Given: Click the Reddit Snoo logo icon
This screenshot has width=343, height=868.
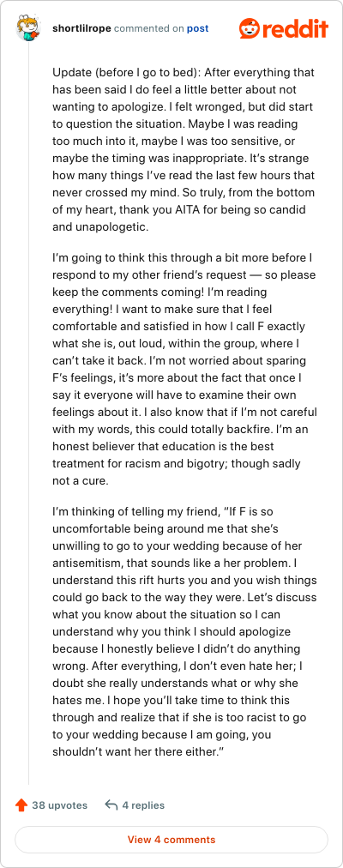Looking at the screenshot, I should click(x=249, y=28).
